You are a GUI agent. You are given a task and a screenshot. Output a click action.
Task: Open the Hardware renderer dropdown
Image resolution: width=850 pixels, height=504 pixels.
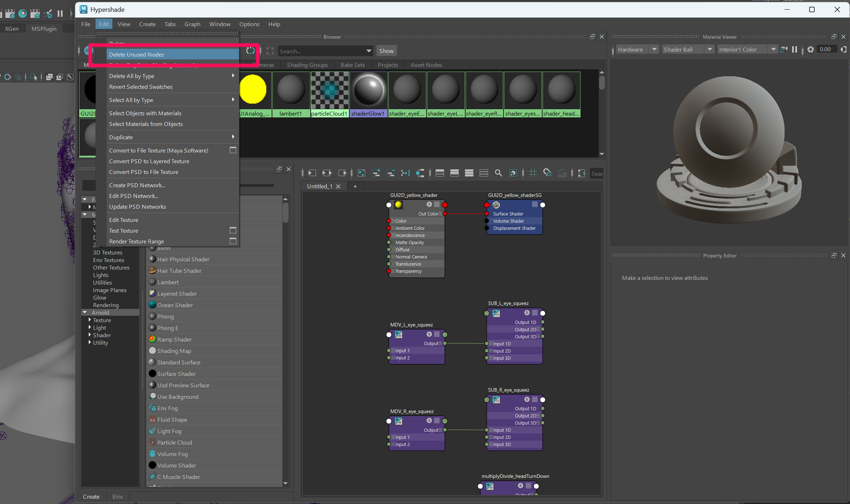click(654, 49)
